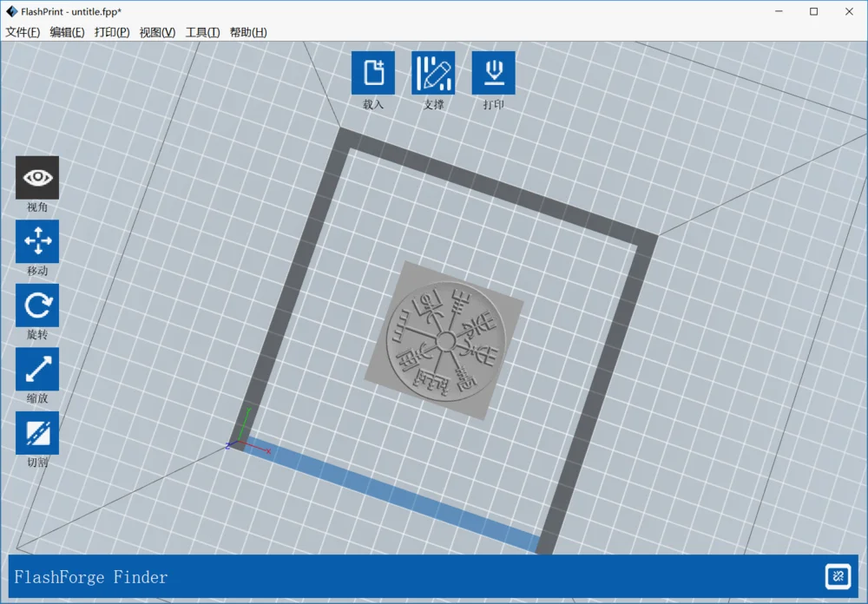Click the 旋转 label in left toolbar

click(37, 334)
